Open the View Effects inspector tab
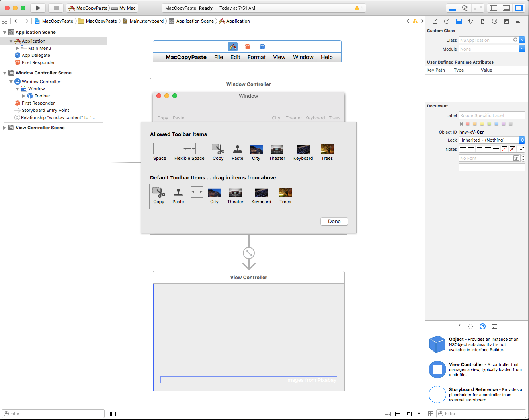The image size is (529, 420). pyautogui.click(x=518, y=21)
